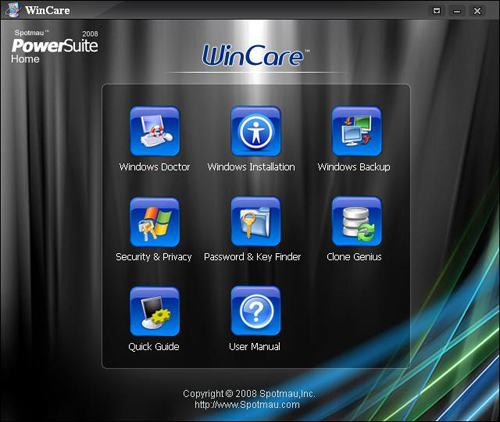
Task: Select the Security & Privacy icon
Action: (x=155, y=222)
